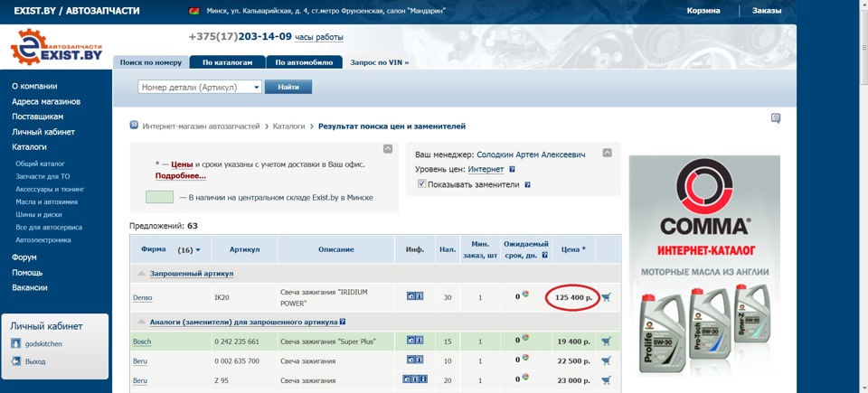Add Beru 0 002 635 700 to cart
This screenshot has height=393, width=868.
pyautogui.click(x=606, y=360)
